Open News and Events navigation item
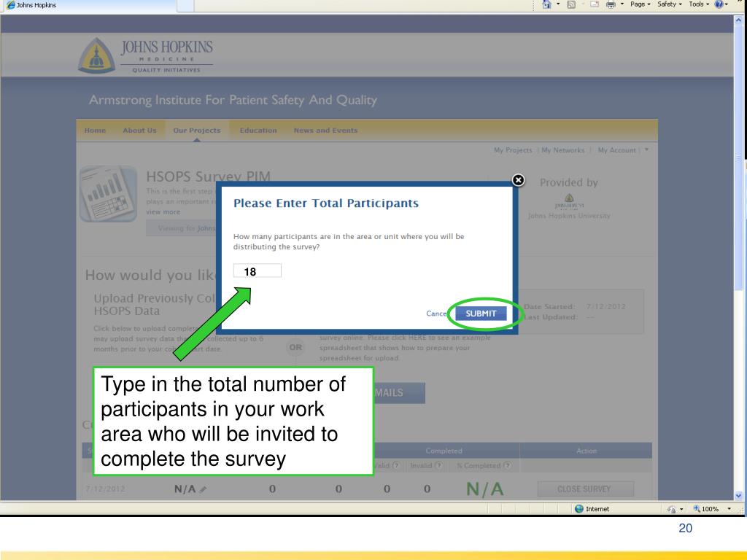The width and height of the screenshot is (747, 560). pos(325,131)
